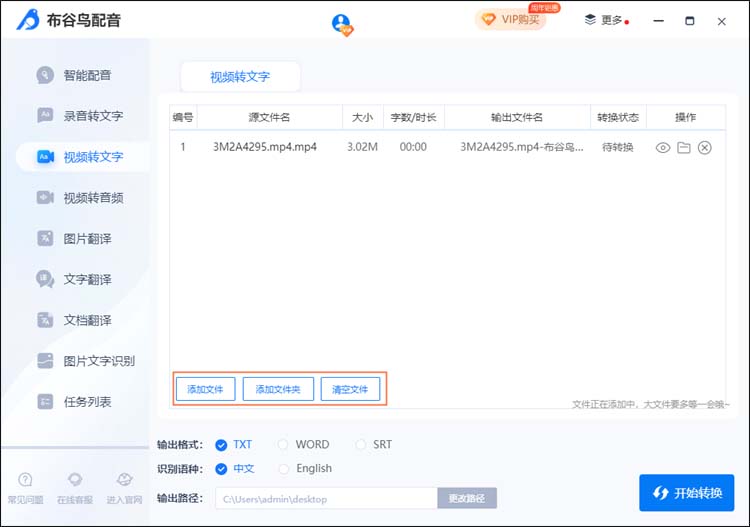Click the output path input field
Viewport: 750px width, 527px height.
[326, 499]
